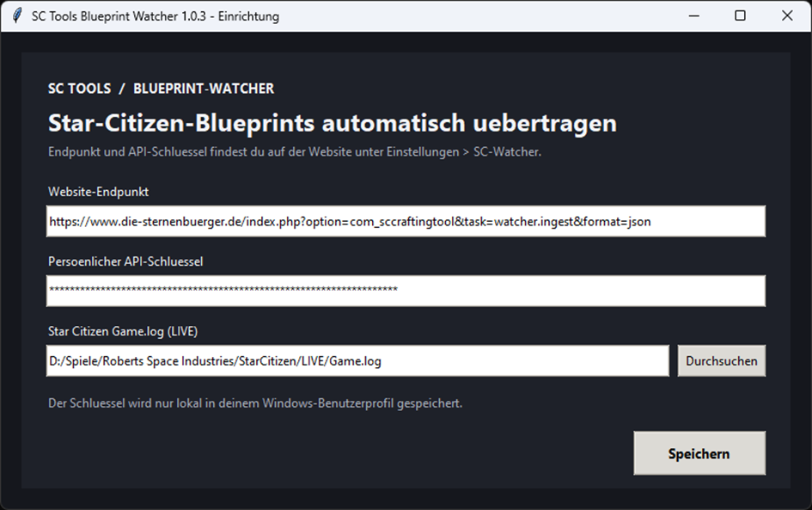Click the feather app icon in title bar
812x510 pixels.
click(17, 16)
